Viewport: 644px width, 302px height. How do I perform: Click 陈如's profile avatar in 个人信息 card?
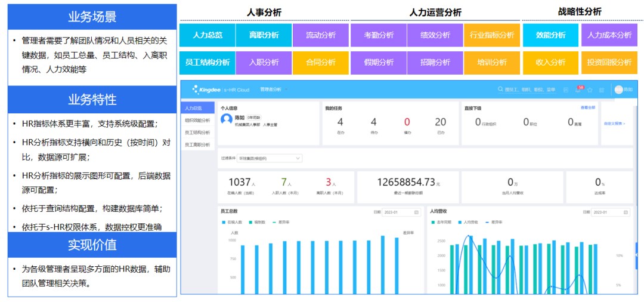tap(226, 119)
